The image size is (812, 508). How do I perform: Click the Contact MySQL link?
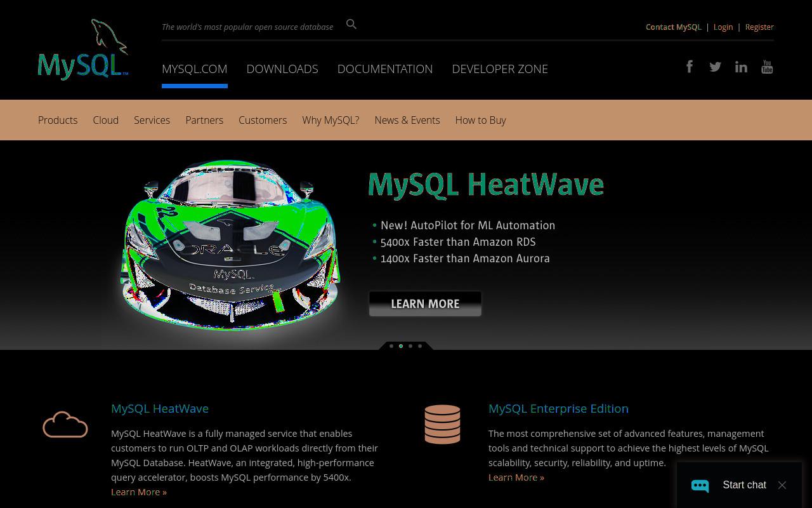[x=674, y=27]
